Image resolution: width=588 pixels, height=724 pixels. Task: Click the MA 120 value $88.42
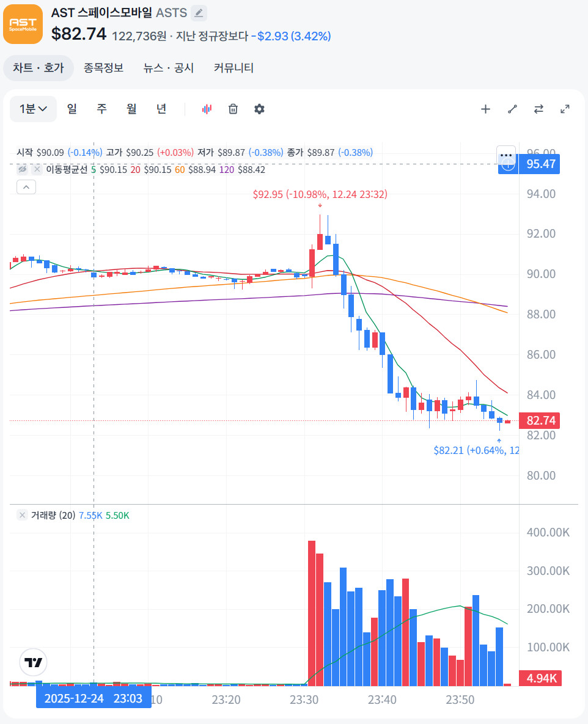pos(251,169)
